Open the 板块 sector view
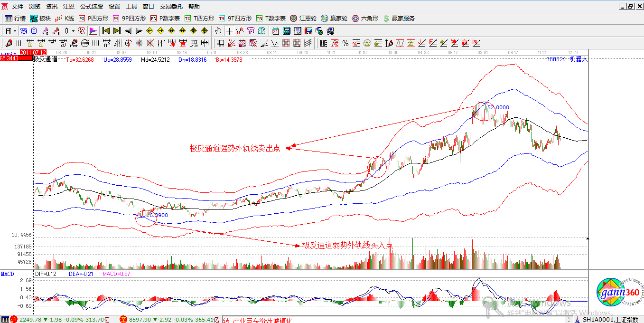 pyautogui.click(x=40, y=19)
